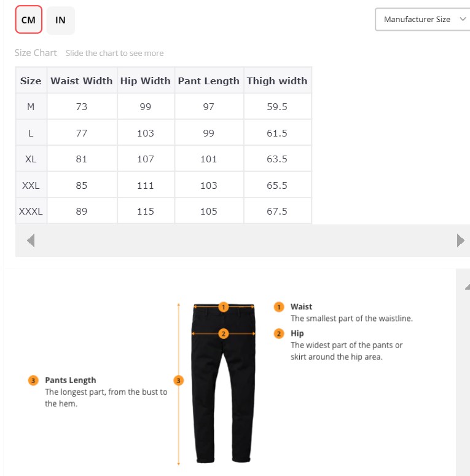
Task: Click the XXL size row label
Action: point(31,185)
